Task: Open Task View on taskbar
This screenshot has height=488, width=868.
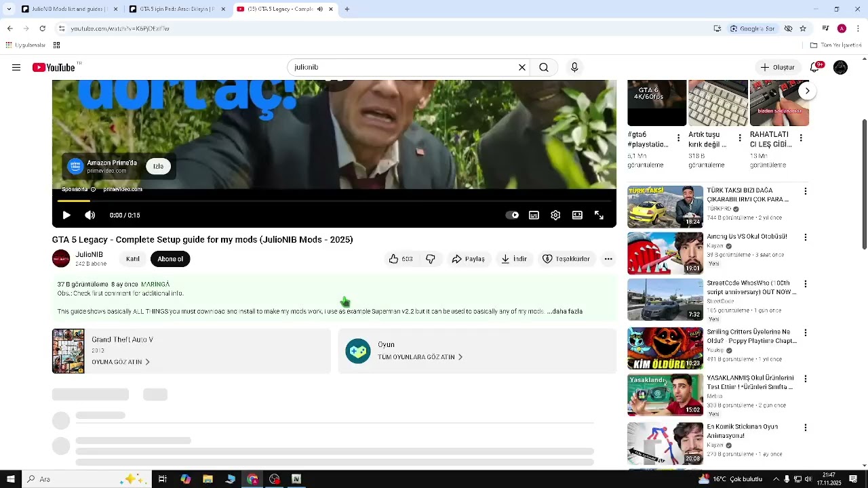Action: [163, 479]
